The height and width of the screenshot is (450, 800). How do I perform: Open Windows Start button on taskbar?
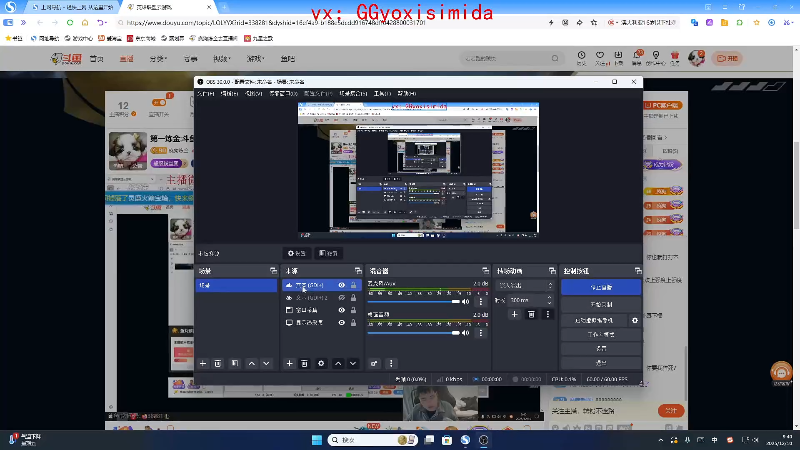tap(316, 440)
